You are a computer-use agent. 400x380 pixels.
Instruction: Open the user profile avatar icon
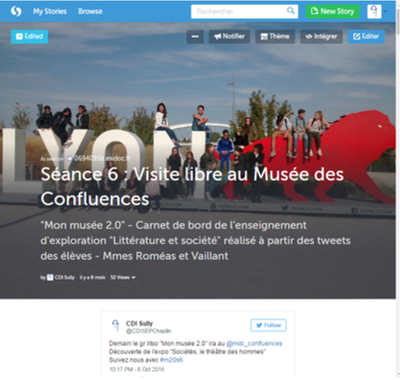pyautogui.click(x=374, y=11)
